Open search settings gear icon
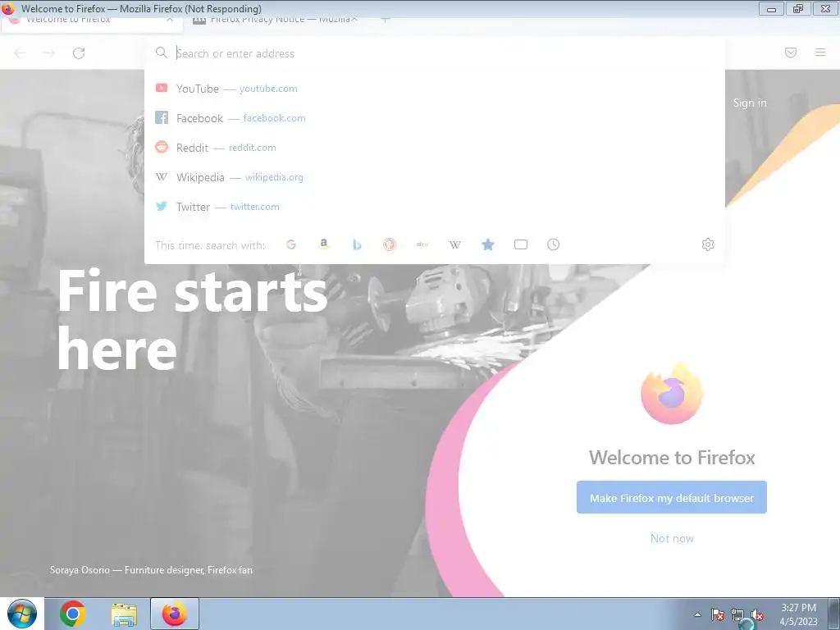This screenshot has height=630, width=840. coord(708,244)
